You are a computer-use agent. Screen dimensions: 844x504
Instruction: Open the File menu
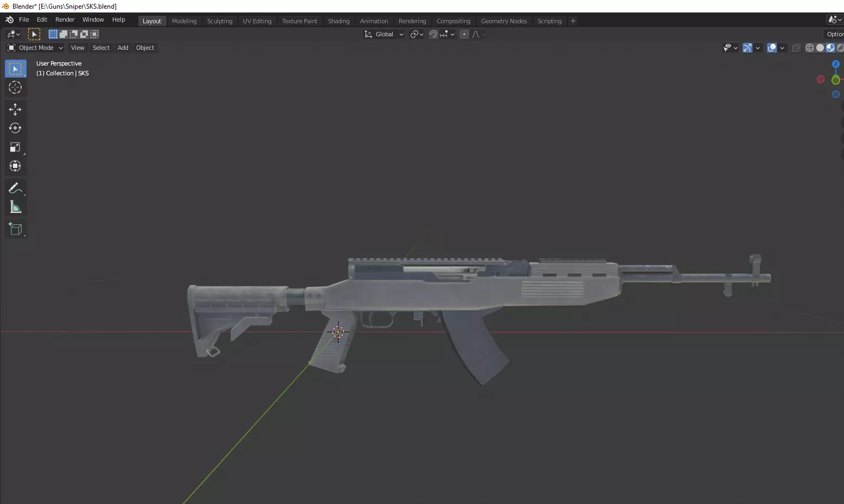[24, 20]
